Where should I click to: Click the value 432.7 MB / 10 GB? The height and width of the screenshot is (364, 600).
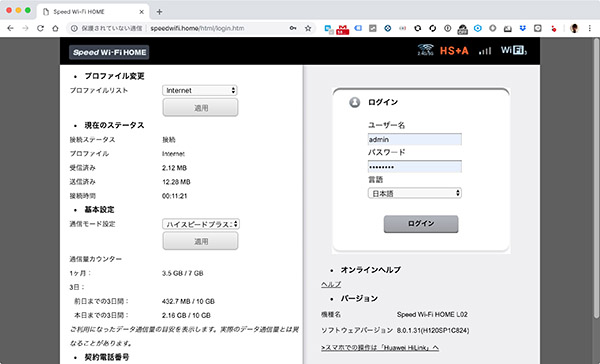188,301
